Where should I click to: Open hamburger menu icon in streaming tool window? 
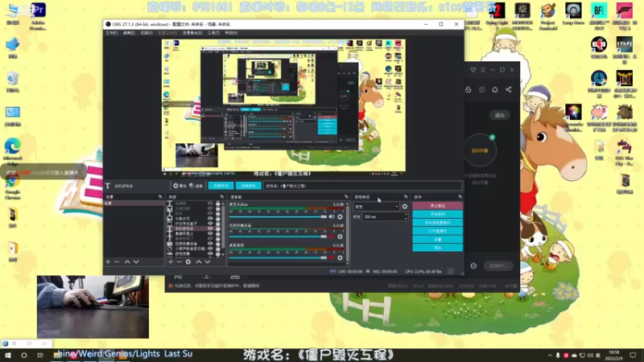pyautogui.click(x=483, y=70)
